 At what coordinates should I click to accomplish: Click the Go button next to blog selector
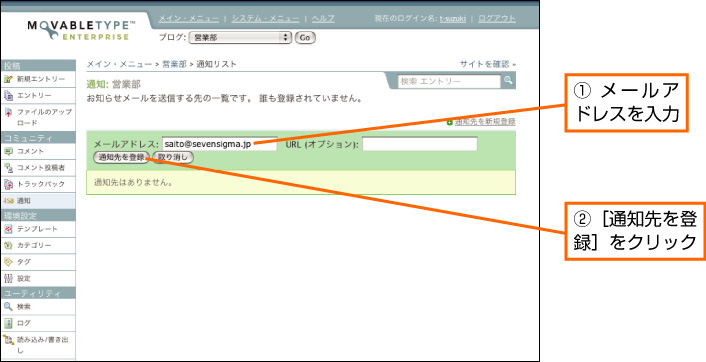click(x=305, y=38)
